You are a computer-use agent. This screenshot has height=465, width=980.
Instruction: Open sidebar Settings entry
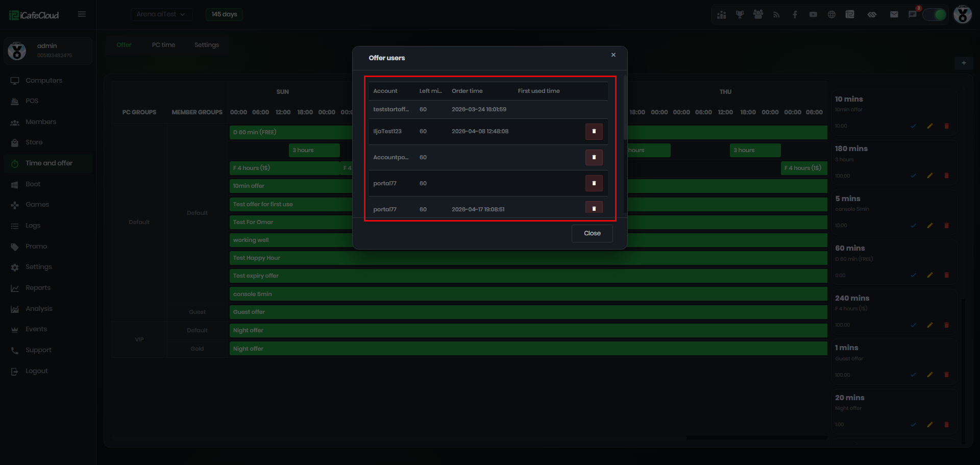tap(48, 267)
